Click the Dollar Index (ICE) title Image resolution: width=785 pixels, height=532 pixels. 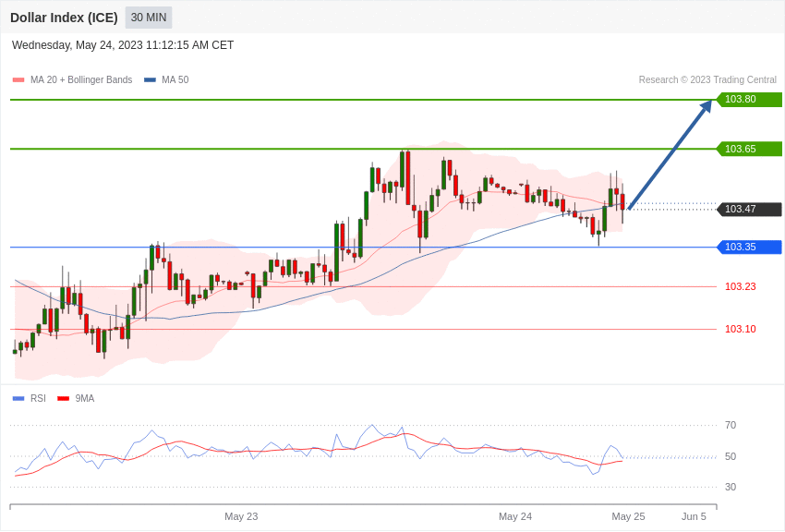pyautogui.click(x=64, y=18)
